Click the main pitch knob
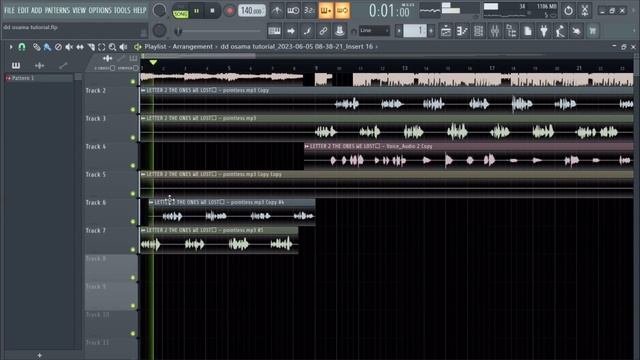Viewport: 640px width, 360px height. pos(159,30)
